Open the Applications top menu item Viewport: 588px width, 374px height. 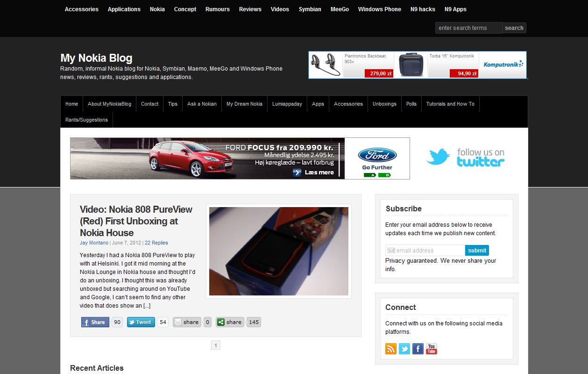point(124,9)
